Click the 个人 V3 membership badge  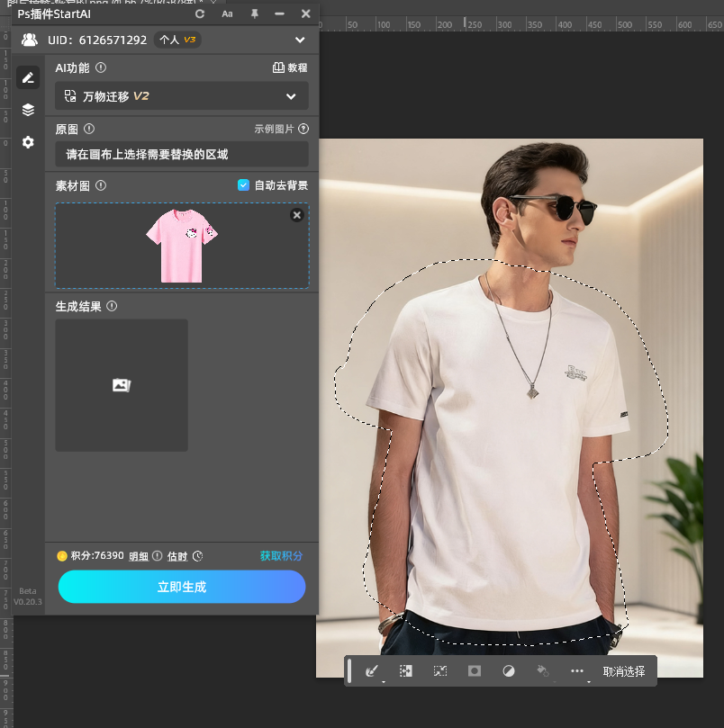177,40
